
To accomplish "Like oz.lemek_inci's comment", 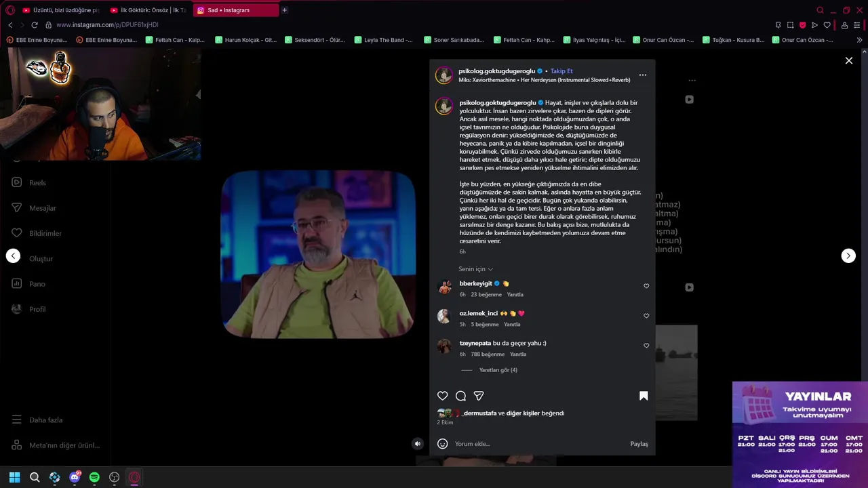I will click(646, 316).
